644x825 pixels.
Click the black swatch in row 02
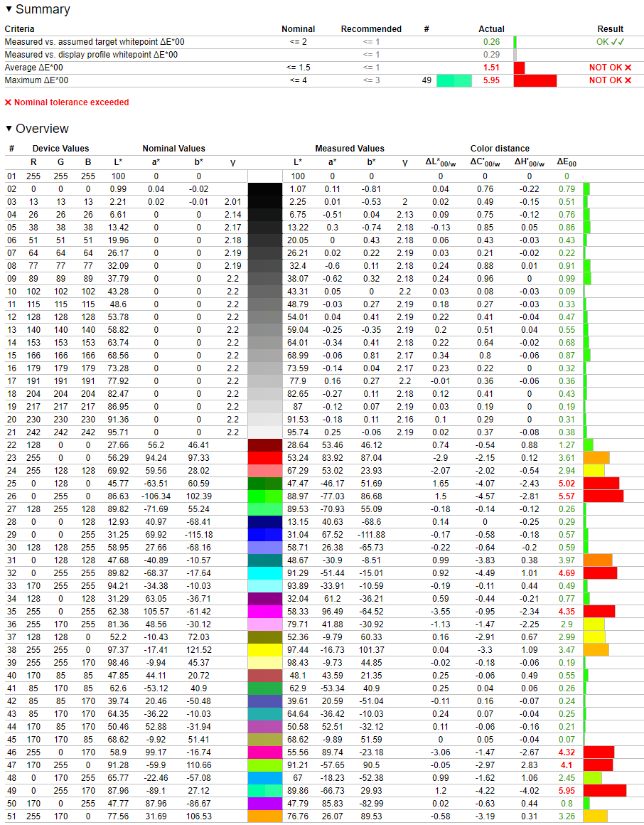click(265, 189)
